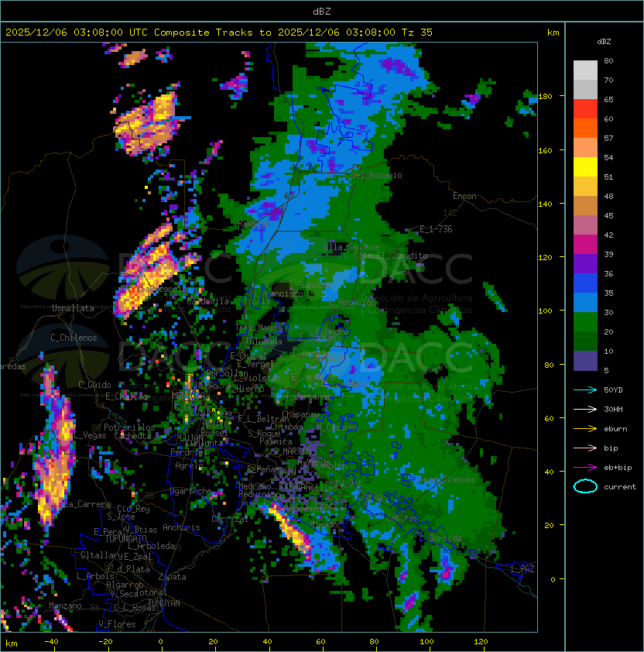Screen dimensions: 644x652
Task: Click the 'Cacheuta' map label
Action: 132,435
